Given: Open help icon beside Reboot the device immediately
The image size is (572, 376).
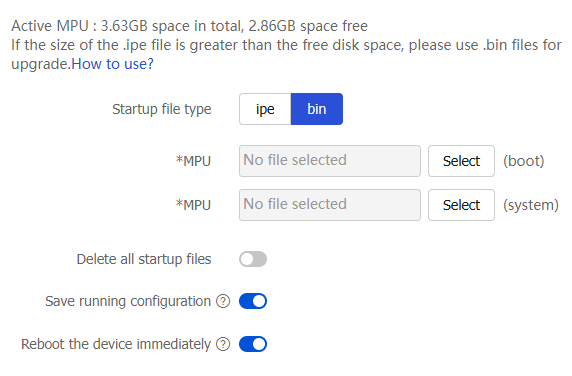Looking at the screenshot, I should pos(223,344).
